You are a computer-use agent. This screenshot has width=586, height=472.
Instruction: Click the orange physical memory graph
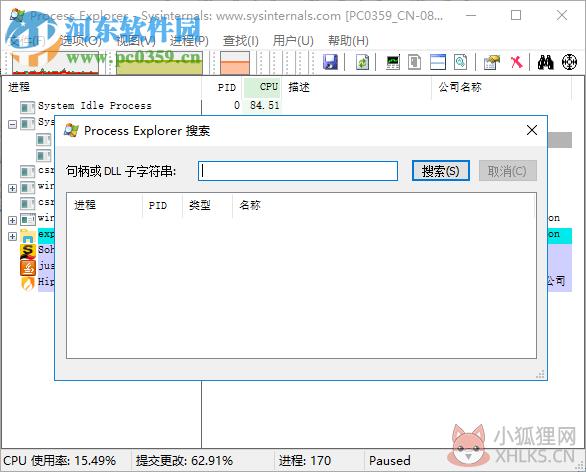(235, 63)
